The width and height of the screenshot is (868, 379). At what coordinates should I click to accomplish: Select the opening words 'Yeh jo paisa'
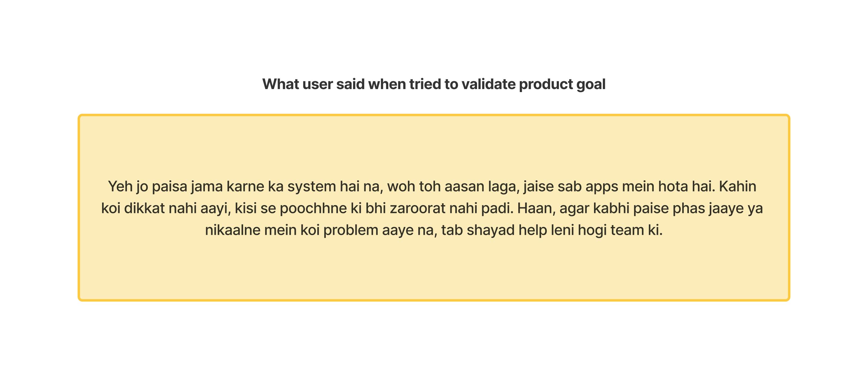[x=147, y=187]
